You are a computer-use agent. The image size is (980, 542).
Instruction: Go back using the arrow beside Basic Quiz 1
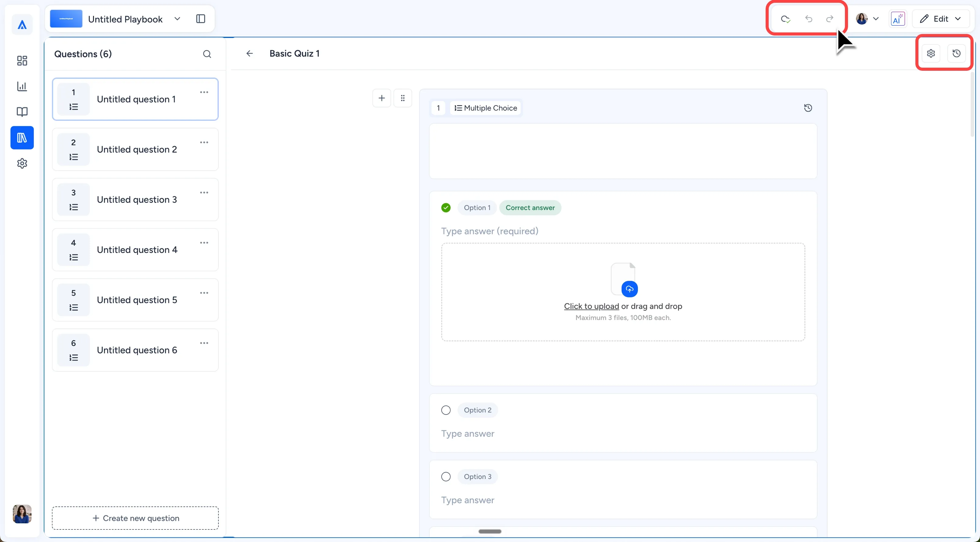pyautogui.click(x=250, y=54)
